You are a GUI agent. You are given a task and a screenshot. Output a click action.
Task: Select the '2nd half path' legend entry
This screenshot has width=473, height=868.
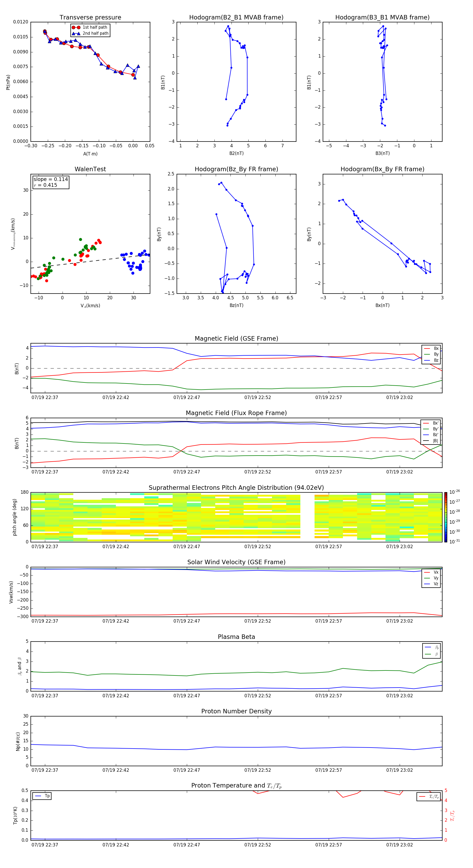coord(90,33)
